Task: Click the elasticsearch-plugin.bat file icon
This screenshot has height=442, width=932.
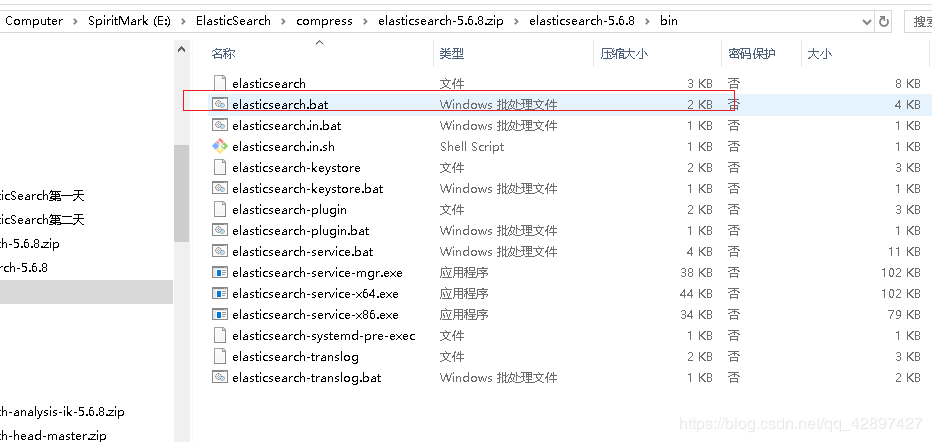Action: tap(220, 231)
